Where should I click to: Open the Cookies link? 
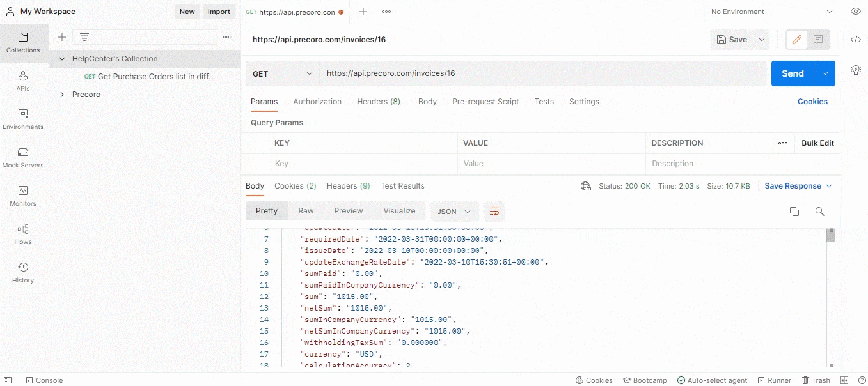click(812, 102)
